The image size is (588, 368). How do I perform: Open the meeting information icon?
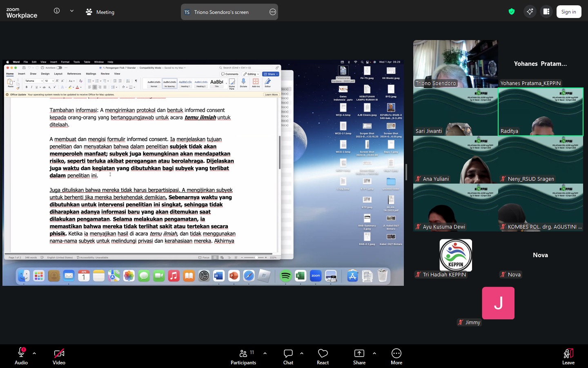click(57, 11)
